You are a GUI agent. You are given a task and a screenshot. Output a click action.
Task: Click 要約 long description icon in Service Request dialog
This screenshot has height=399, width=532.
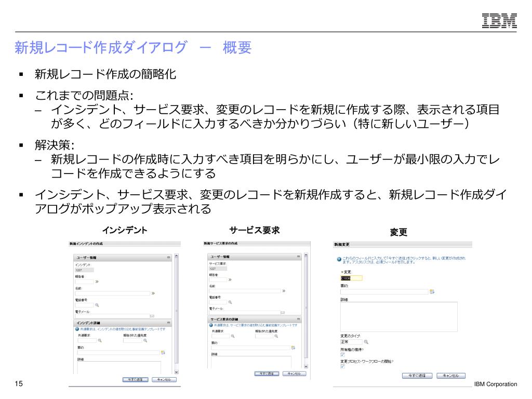[294, 348]
